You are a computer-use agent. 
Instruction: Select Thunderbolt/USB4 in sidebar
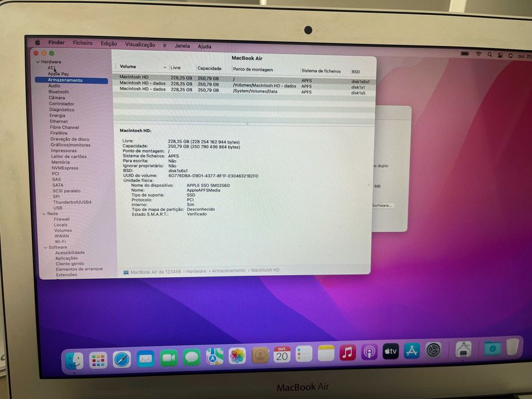[x=72, y=202]
